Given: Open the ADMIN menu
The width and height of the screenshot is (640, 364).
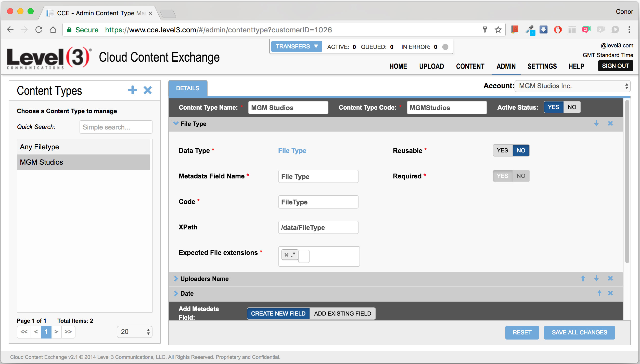Looking at the screenshot, I should point(506,66).
